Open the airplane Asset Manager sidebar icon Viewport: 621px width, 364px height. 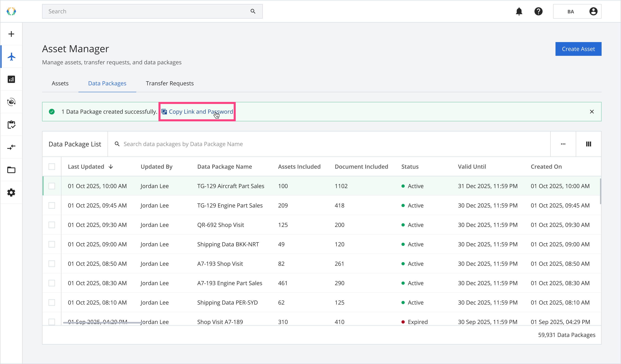click(x=11, y=57)
